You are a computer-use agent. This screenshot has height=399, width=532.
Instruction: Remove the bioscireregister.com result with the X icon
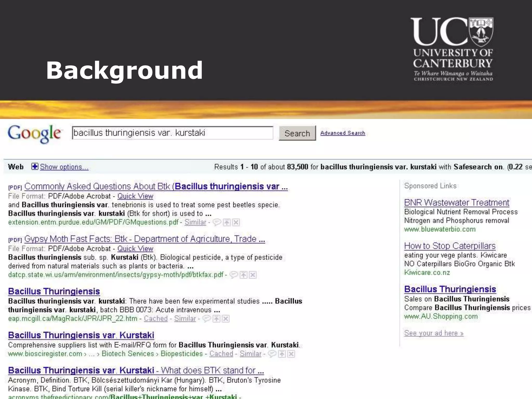click(291, 354)
